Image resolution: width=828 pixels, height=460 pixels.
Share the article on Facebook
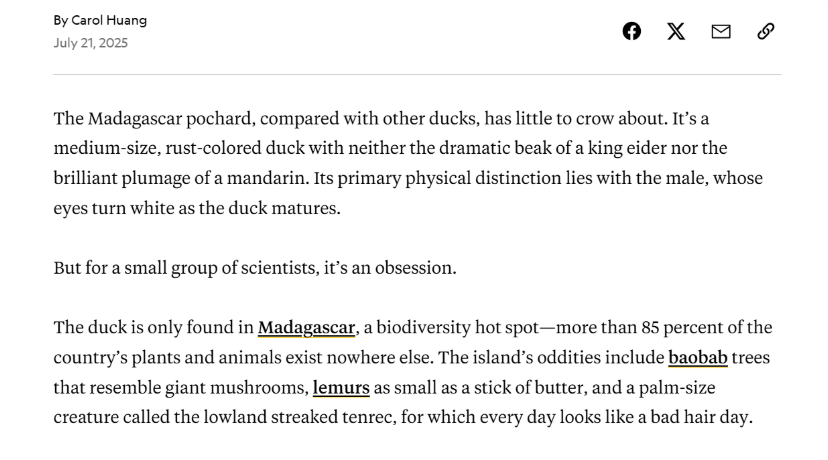pyautogui.click(x=631, y=31)
